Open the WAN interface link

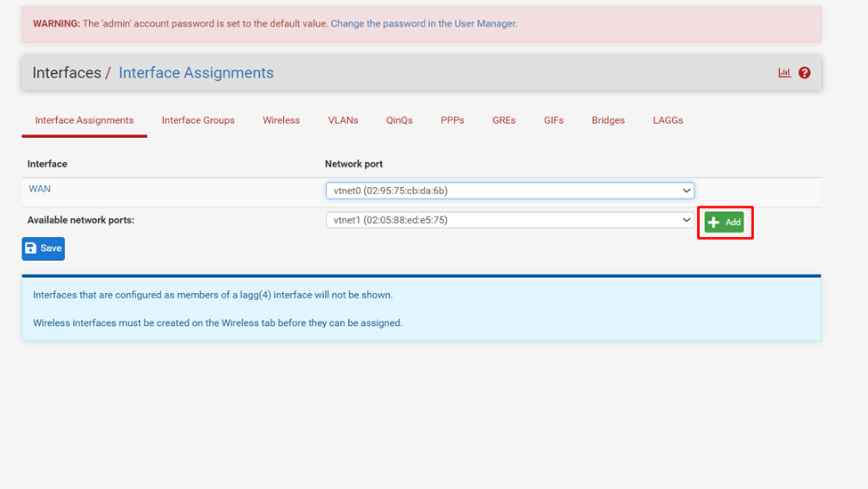click(39, 189)
